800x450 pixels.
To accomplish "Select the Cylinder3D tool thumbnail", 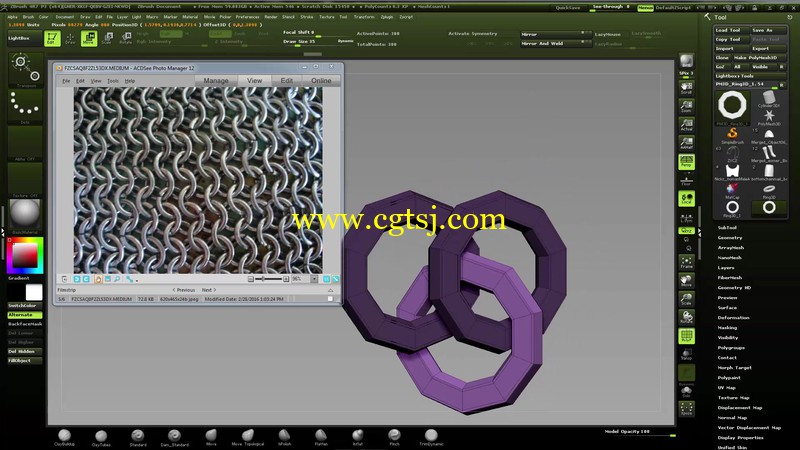I will click(x=769, y=98).
